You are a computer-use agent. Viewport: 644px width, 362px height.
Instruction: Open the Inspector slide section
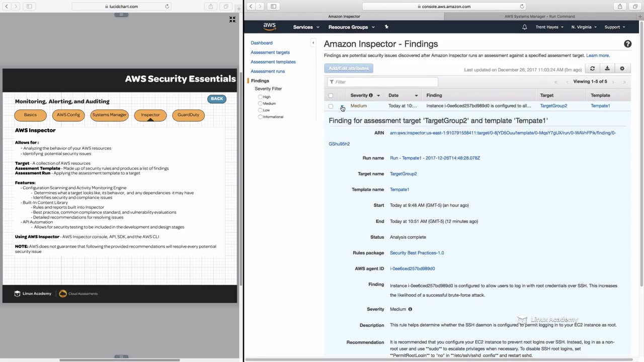[x=150, y=115]
